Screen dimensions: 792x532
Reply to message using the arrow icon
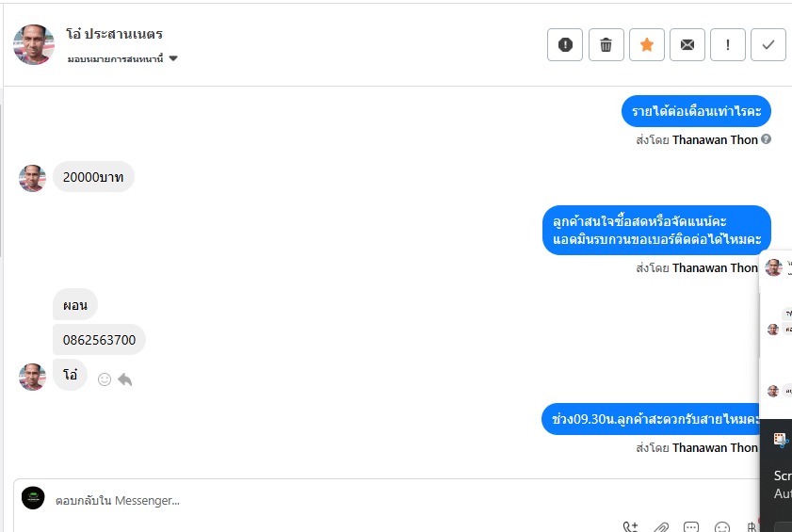click(124, 379)
